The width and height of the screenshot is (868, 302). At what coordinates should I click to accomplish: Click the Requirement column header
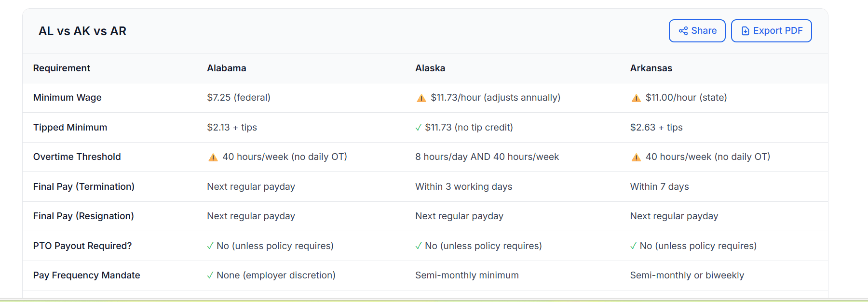point(62,68)
